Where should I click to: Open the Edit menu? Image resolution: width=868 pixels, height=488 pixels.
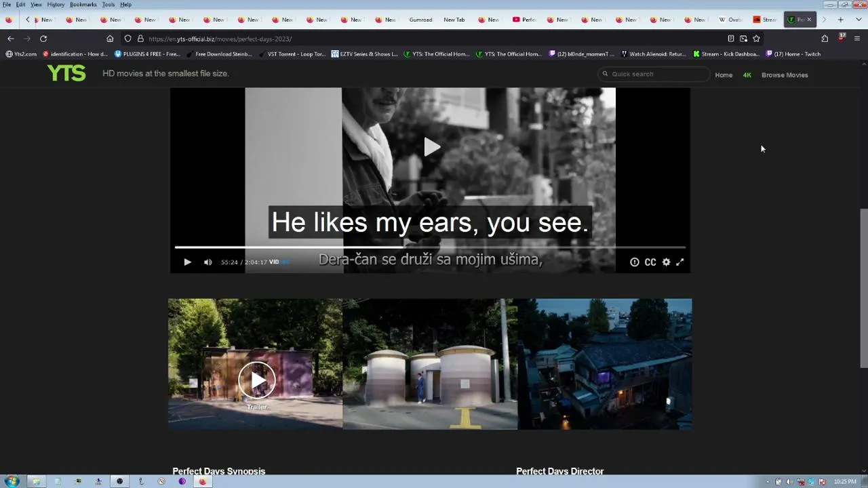21,5
